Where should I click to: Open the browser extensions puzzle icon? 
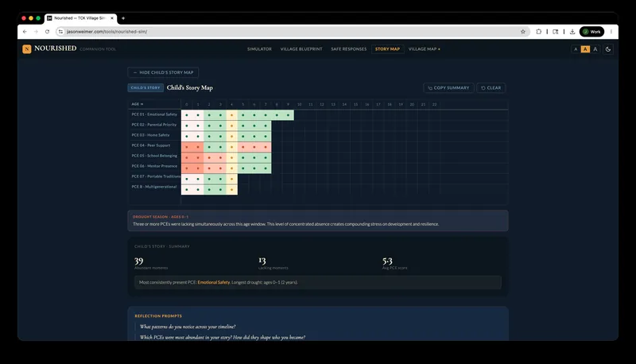[x=539, y=32]
